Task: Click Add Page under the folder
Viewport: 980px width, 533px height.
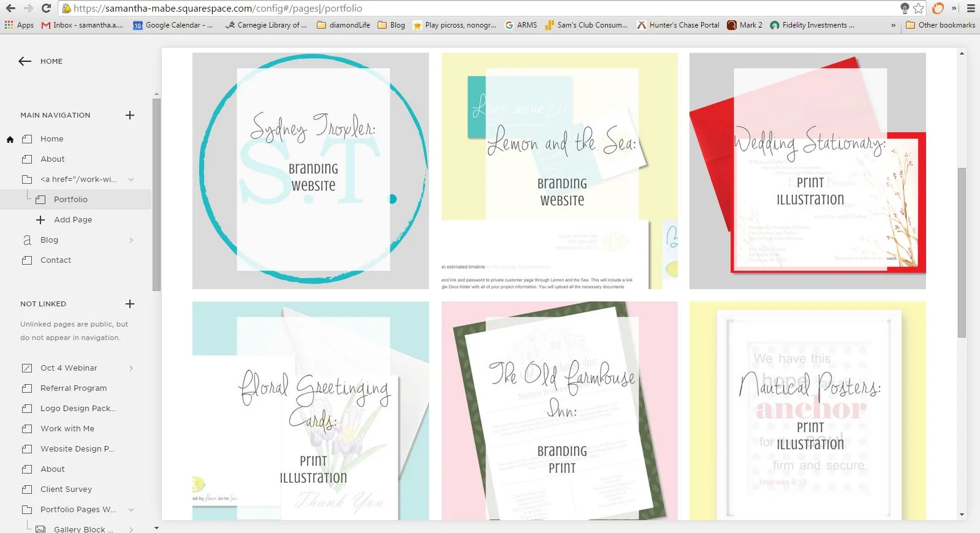Action: click(72, 220)
